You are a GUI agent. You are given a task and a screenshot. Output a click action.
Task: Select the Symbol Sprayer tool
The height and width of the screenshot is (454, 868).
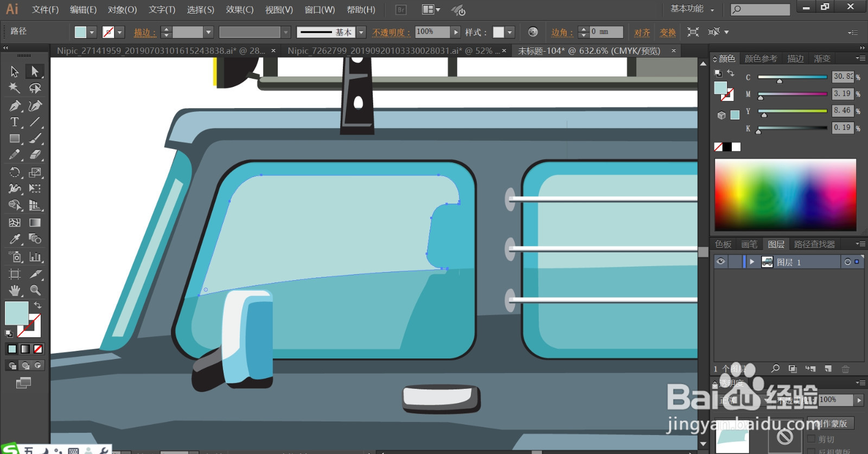coord(15,257)
